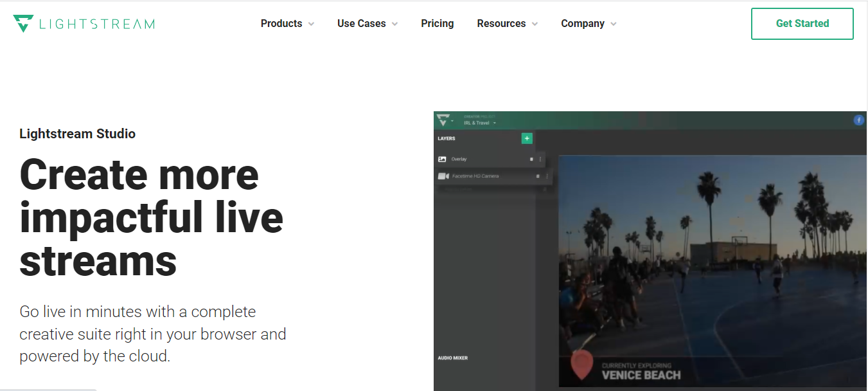Open the three-dot menu for Facetime HD Camera
Image resolution: width=868 pixels, height=391 pixels.
click(x=547, y=176)
